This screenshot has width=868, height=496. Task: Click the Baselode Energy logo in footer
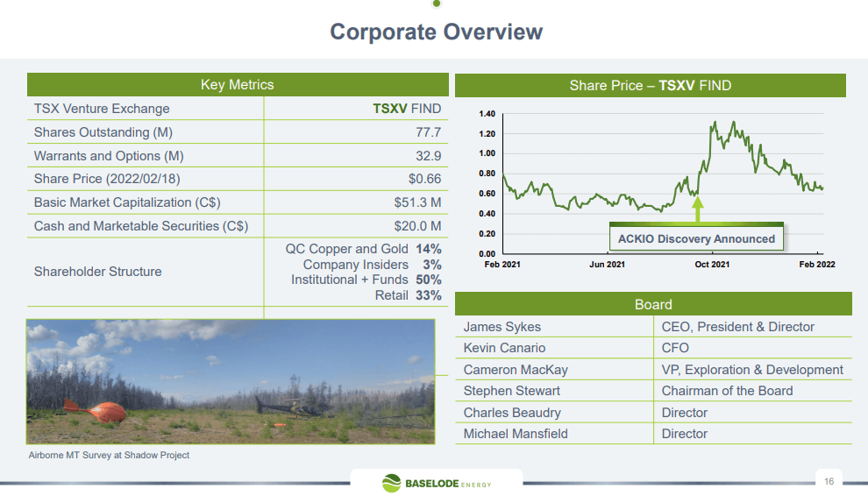(437, 483)
